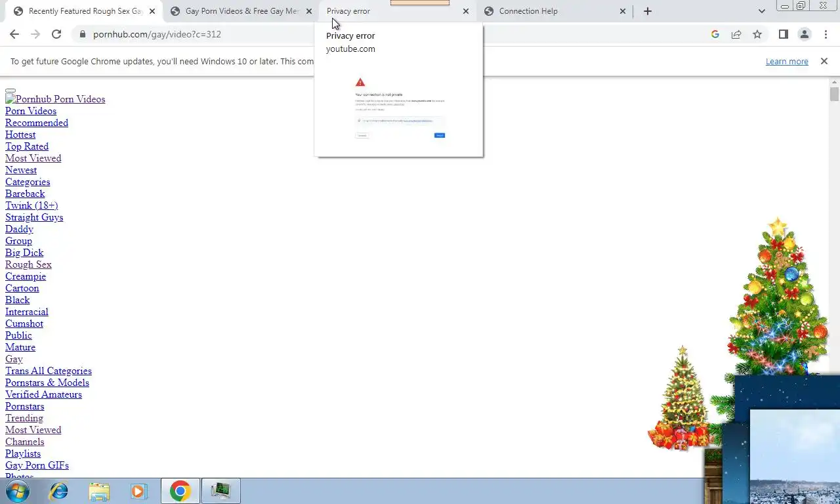
Task: Open the Newest link
Action: (21, 170)
